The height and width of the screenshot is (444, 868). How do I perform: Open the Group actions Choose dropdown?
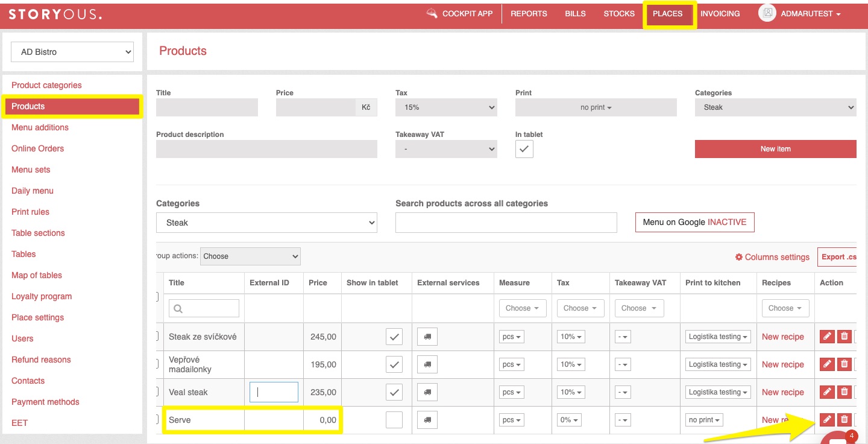[x=250, y=256]
